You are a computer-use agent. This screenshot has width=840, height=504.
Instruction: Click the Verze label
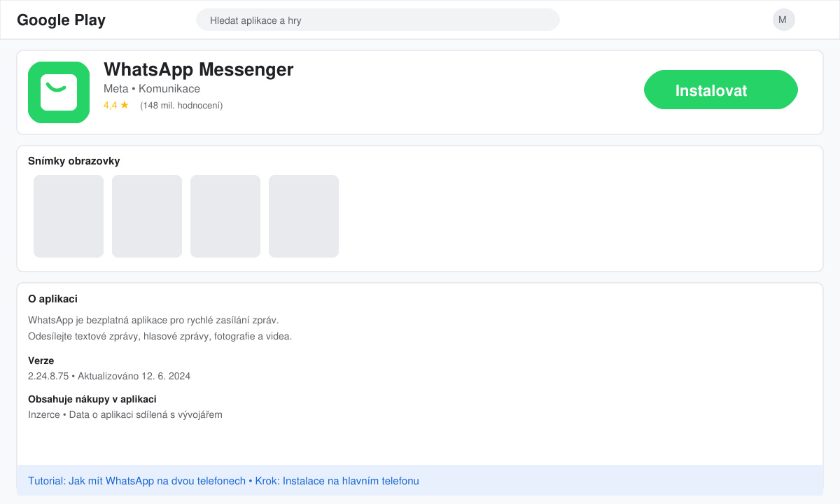coord(41,360)
